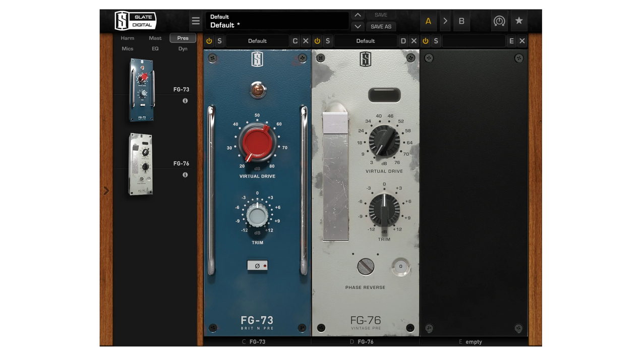Flip the FG-76 phase reverse switch

pos(366,266)
